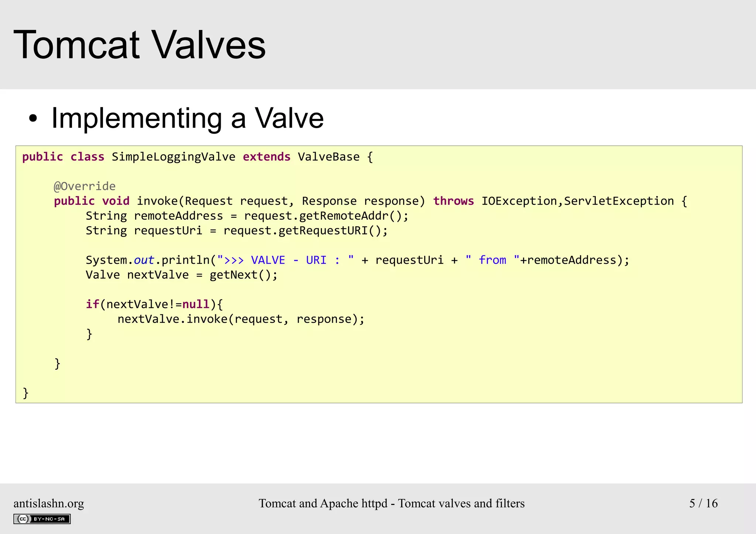Click the string literal '>>> VALVE - URI : '

pyautogui.click(x=286, y=260)
